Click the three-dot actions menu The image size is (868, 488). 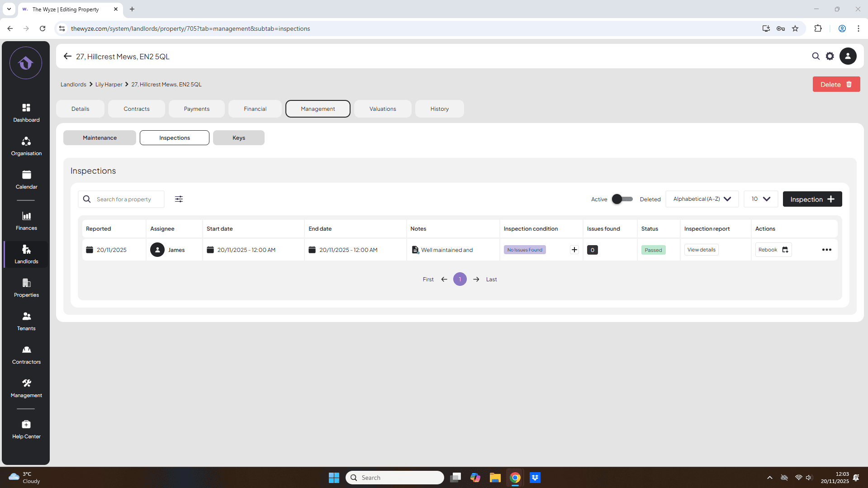(826, 250)
